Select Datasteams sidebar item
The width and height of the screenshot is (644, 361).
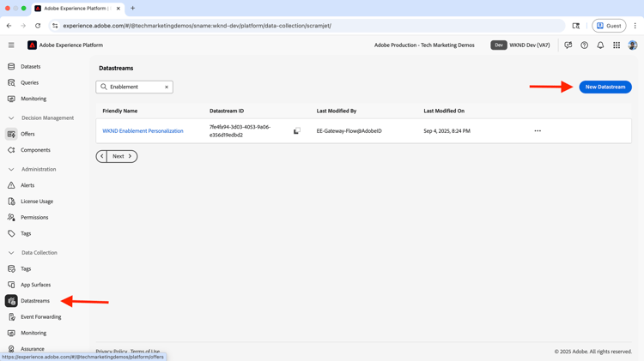point(35,301)
